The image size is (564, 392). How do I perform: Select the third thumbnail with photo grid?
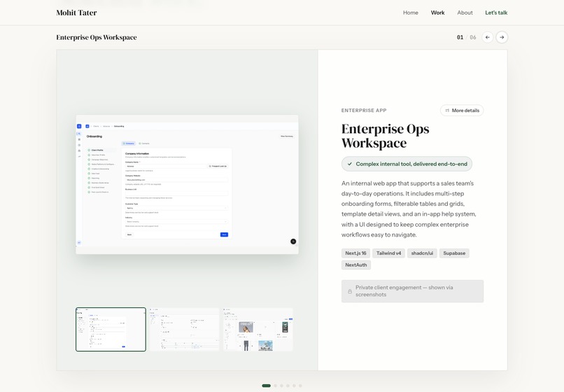coord(258,330)
